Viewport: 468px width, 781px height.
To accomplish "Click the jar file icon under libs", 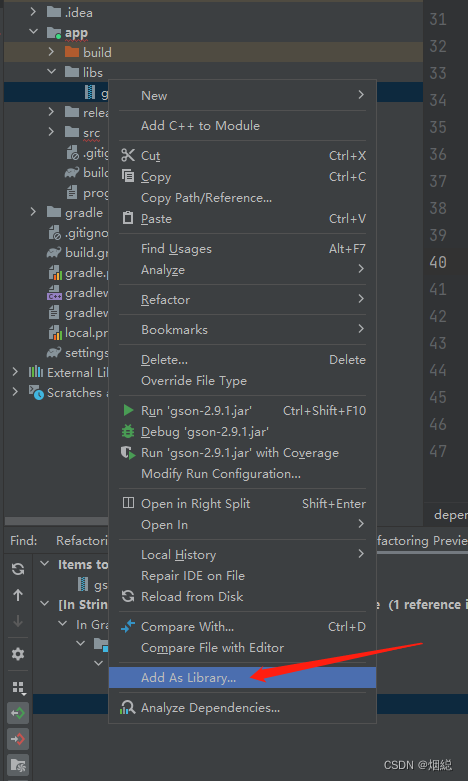I will click(90, 92).
